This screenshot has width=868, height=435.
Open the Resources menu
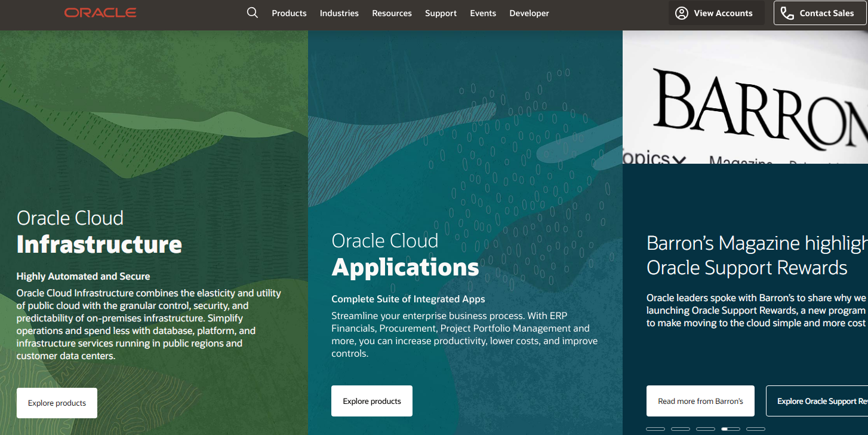pos(392,13)
